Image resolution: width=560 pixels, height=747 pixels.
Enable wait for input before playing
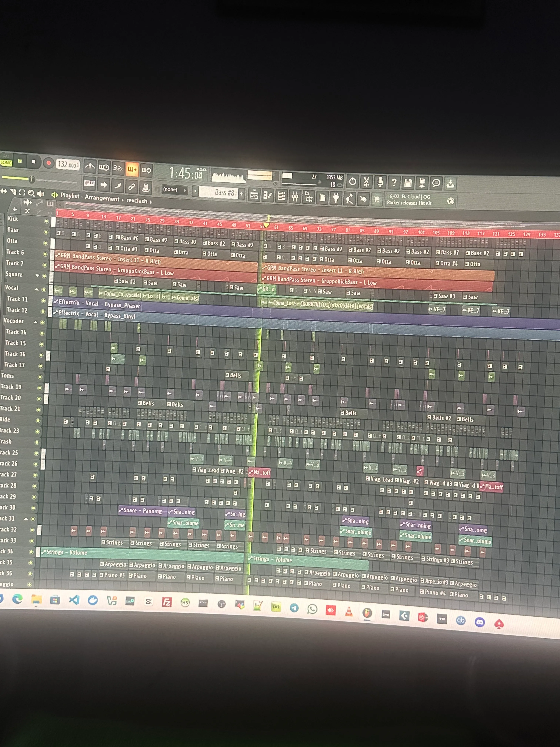click(104, 167)
